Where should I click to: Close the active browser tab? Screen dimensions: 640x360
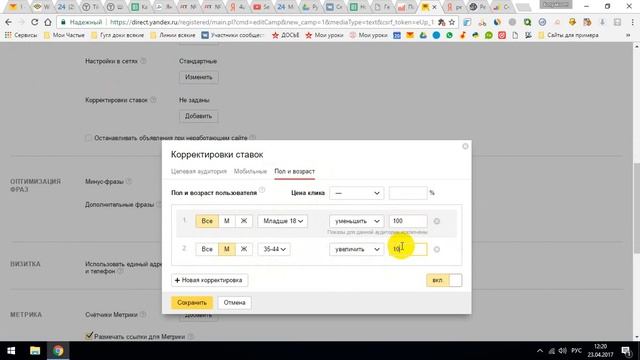(434, 7)
